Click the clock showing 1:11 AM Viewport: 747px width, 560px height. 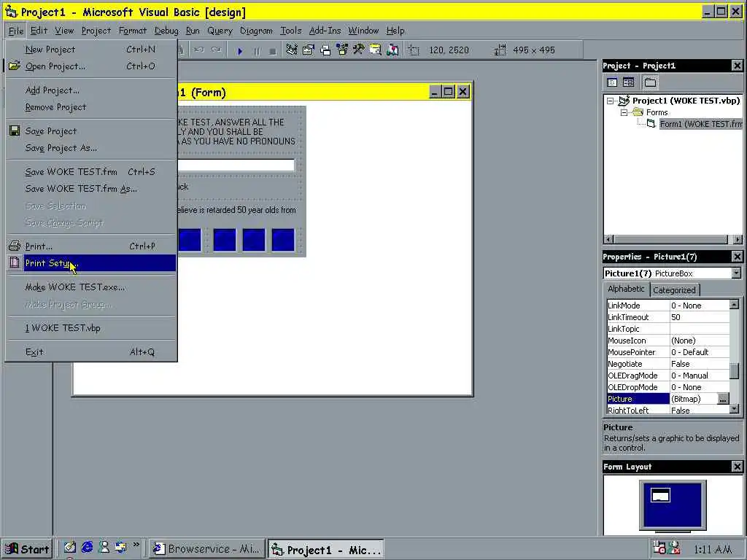[x=713, y=550]
